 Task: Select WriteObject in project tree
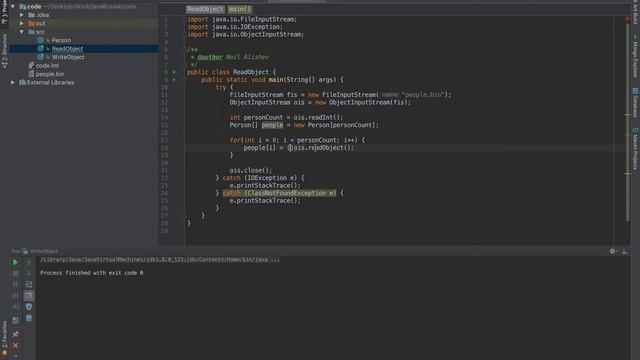[x=68, y=57]
